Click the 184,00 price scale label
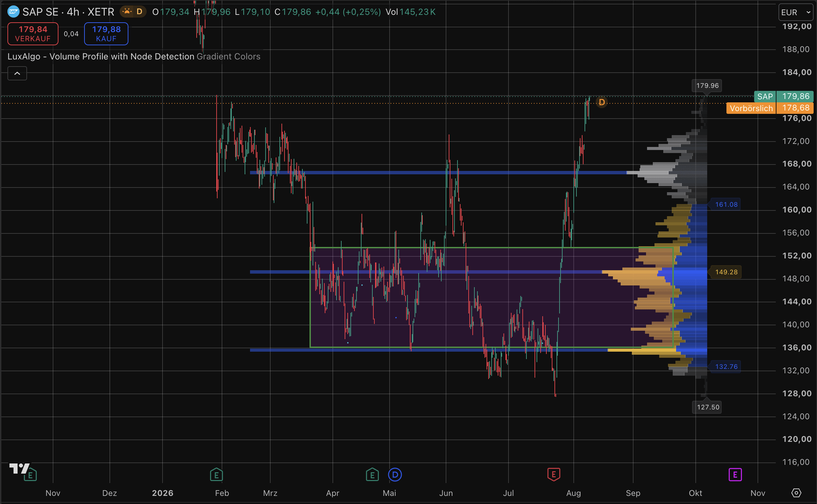Screen dimensions: 817x504 coord(797,72)
